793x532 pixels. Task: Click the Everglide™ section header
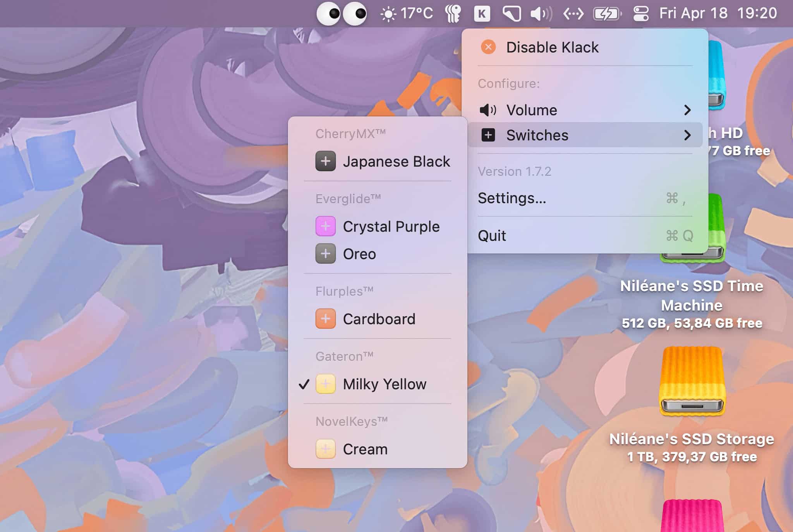[x=348, y=198]
